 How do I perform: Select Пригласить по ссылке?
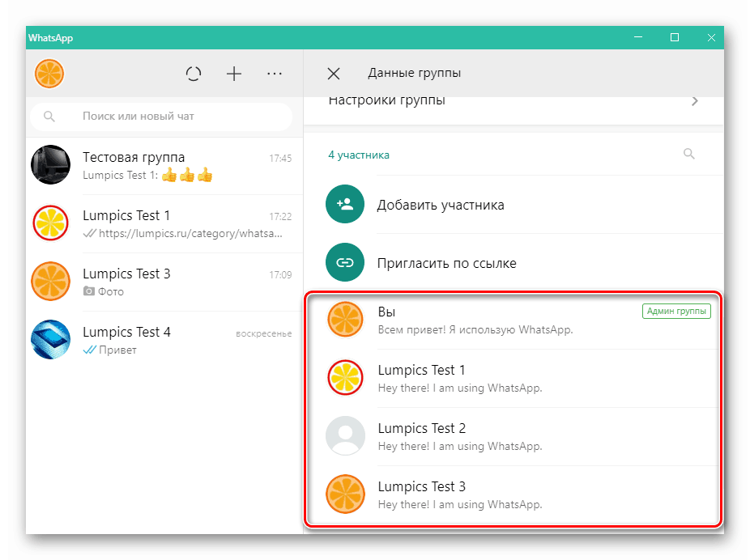(x=513, y=263)
